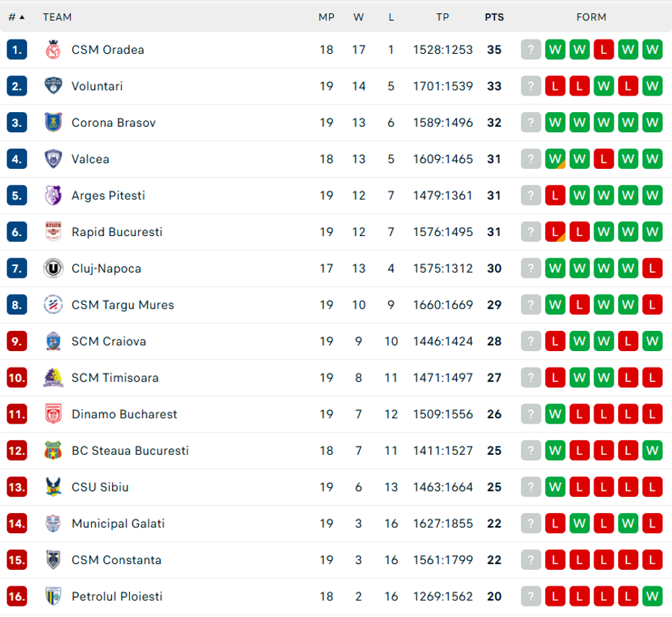Click CSM Oradea's upcoming match question mark
This screenshot has height=617, width=672.
coord(531,50)
